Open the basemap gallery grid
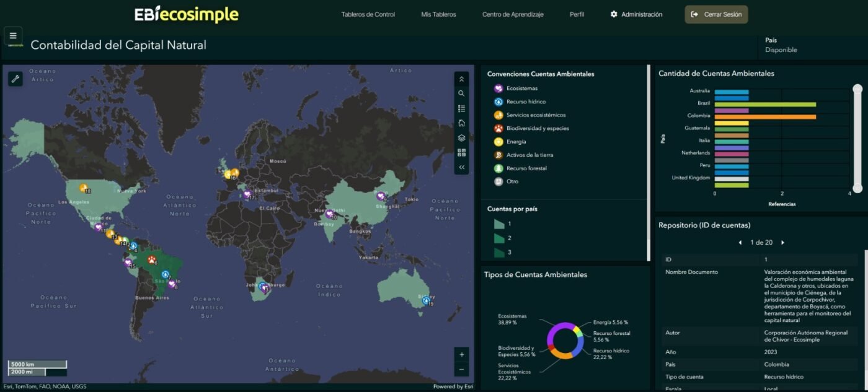The height and width of the screenshot is (392, 868). tap(461, 153)
